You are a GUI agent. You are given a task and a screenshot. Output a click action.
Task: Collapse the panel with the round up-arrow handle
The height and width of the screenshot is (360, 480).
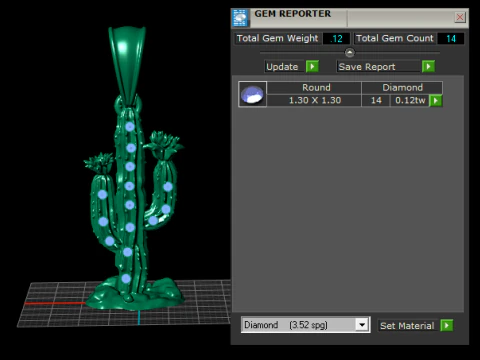point(350,52)
